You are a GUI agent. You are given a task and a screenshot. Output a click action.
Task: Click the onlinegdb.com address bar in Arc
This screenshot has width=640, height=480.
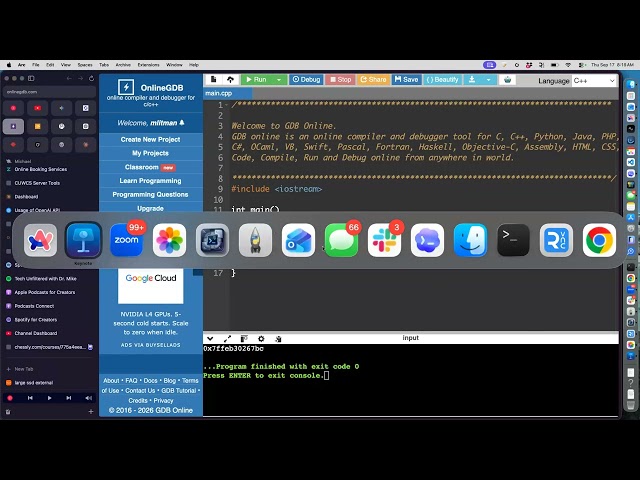click(x=49, y=92)
